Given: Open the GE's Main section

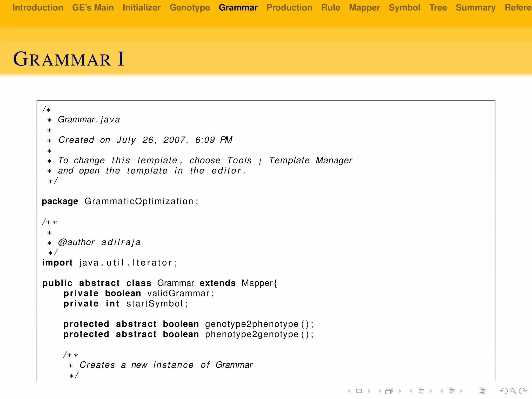Looking at the screenshot, I should tap(93, 8).
